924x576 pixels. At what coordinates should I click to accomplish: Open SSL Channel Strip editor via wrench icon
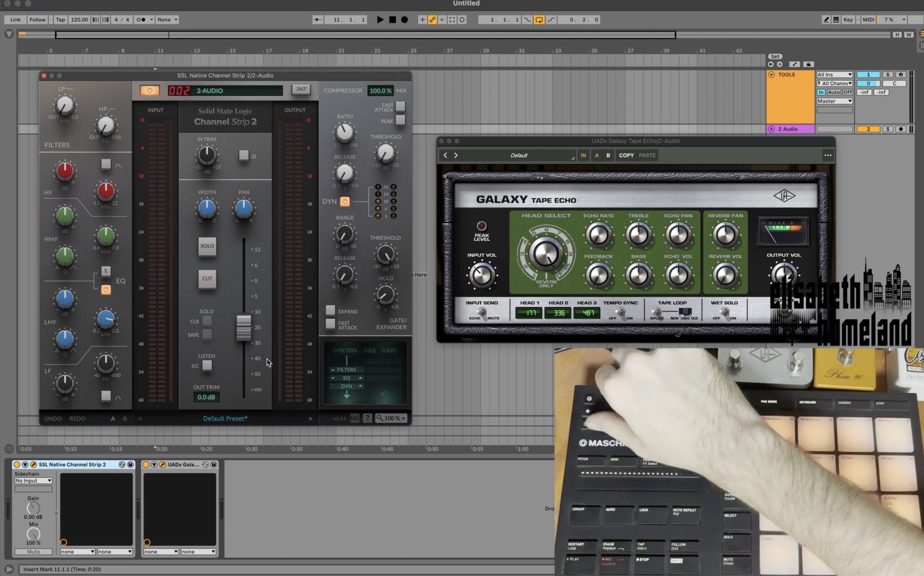point(34,464)
